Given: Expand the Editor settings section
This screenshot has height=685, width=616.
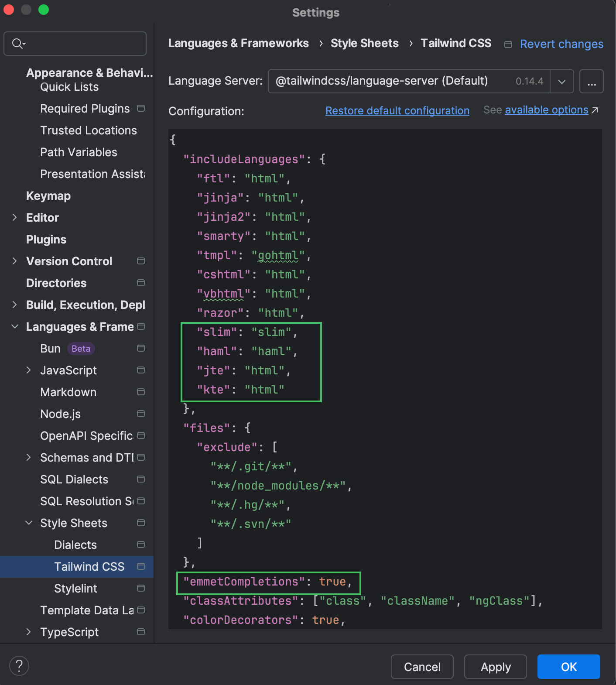Looking at the screenshot, I should coord(15,217).
